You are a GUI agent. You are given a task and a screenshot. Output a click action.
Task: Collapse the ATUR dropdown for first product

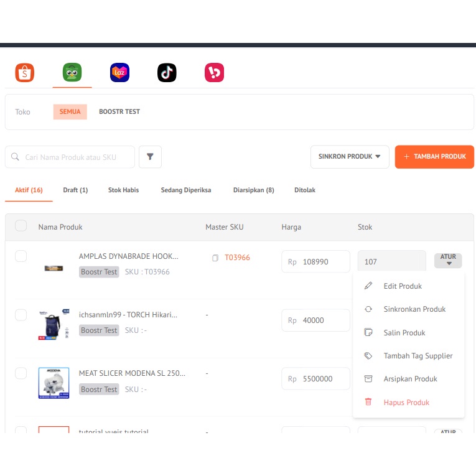(448, 260)
